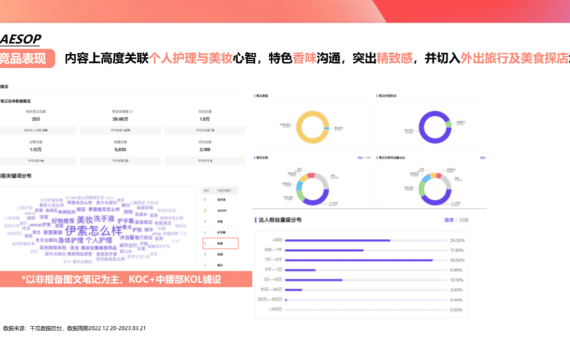
Task: Click the <300 fan-level bar at 24.02%
Action: (338, 240)
